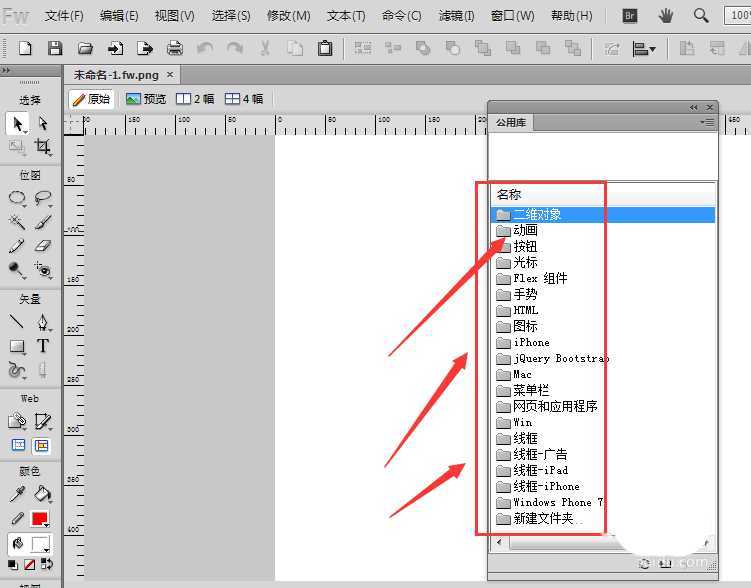
Task: Click the Print icon in toolbar
Action: (175, 48)
